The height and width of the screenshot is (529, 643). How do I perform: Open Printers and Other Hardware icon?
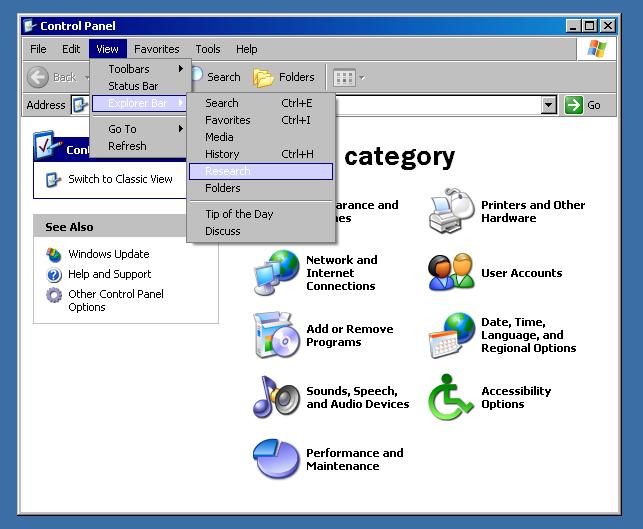pos(451,211)
